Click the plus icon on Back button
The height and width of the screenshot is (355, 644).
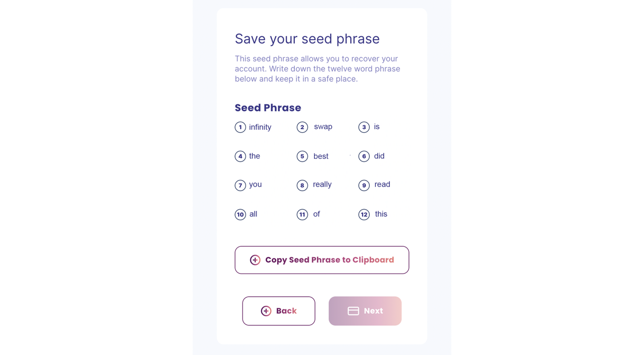tap(266, 311)
